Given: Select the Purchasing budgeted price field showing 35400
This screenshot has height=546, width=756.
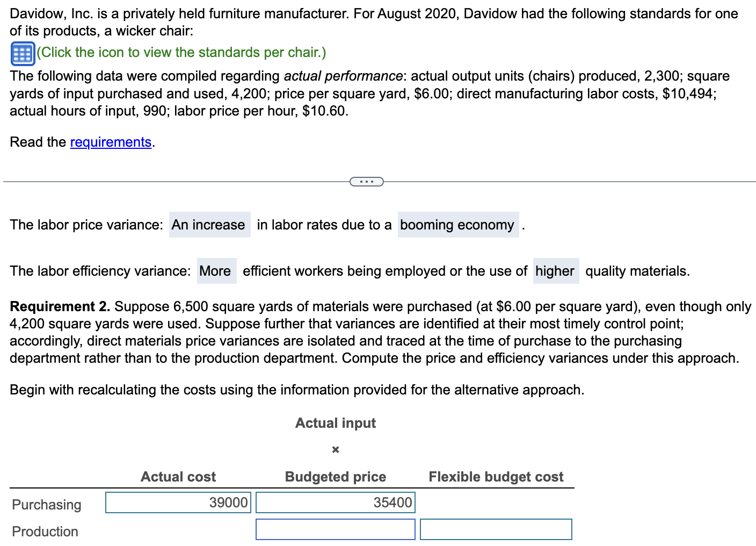Looking at the screenshot, I should click(x=335, y=502).
